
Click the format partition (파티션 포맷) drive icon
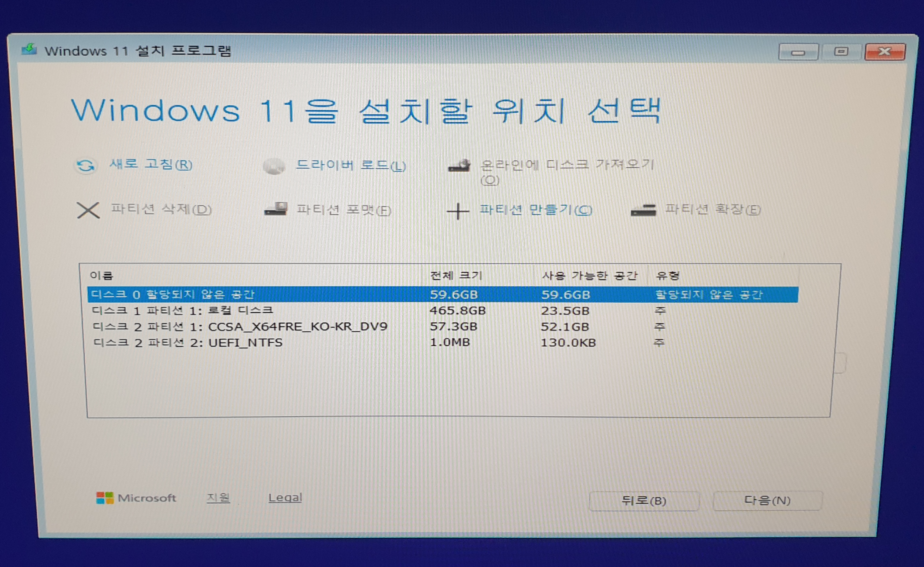tap(276, 209)
